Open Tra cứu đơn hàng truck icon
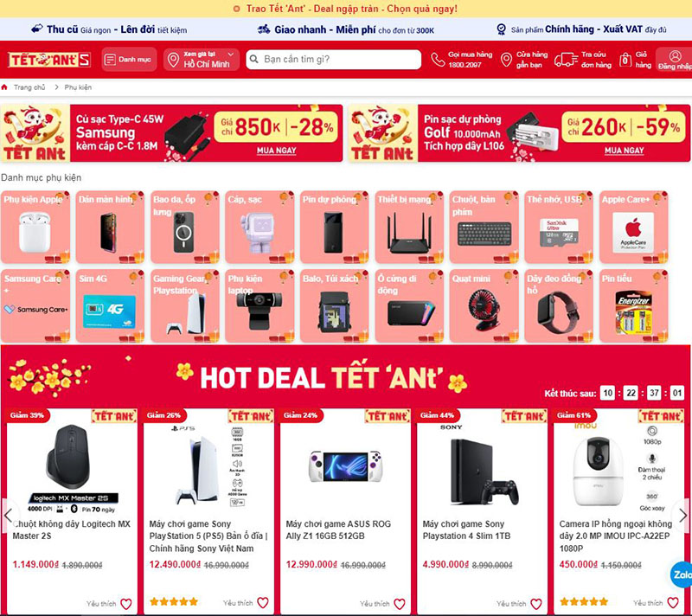 click(566, 60)
